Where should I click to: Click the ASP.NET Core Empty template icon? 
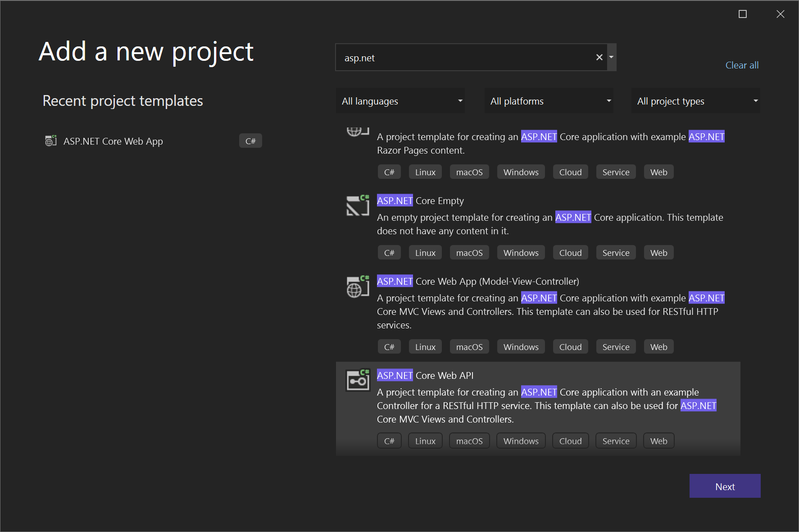click(357, 206)
